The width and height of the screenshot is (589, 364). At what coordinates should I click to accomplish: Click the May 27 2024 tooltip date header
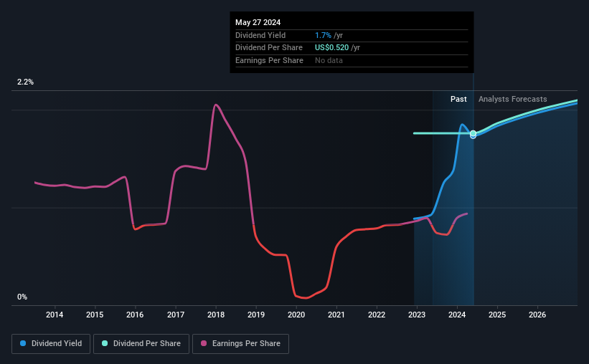[258, 22]
